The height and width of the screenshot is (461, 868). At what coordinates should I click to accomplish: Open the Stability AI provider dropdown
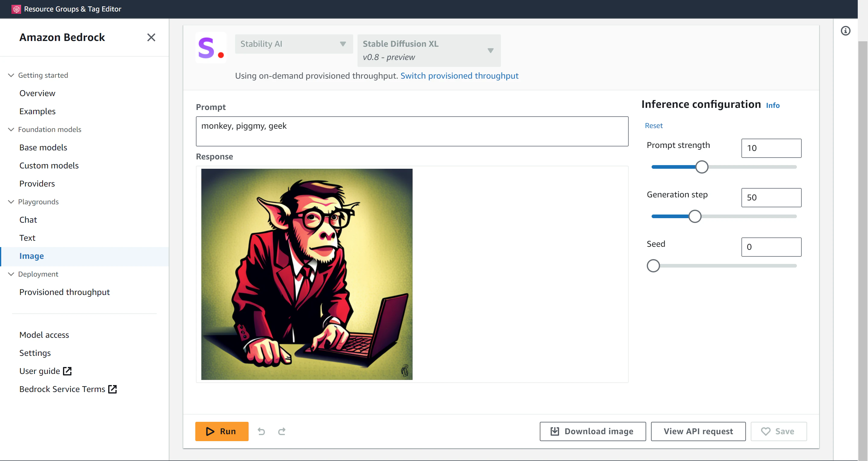click(294, 44)
